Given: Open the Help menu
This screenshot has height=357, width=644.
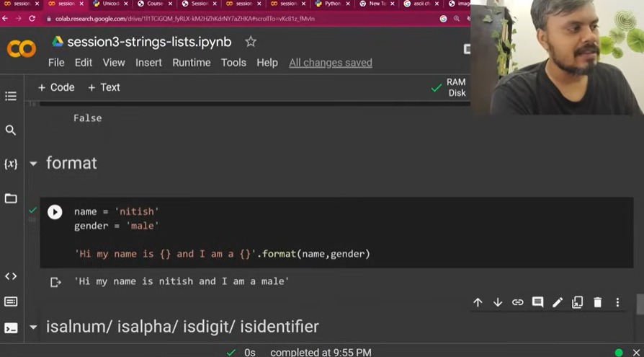Looking at the screenshot, I should coord(267,63).
